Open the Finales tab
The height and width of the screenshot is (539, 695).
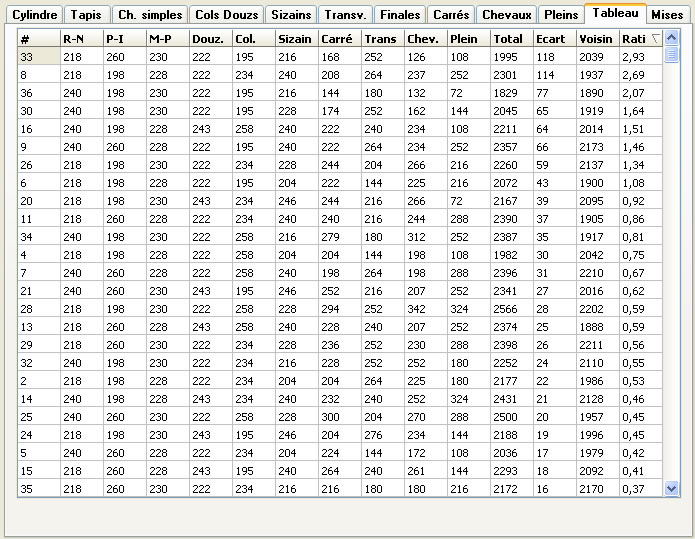point(400,15)
